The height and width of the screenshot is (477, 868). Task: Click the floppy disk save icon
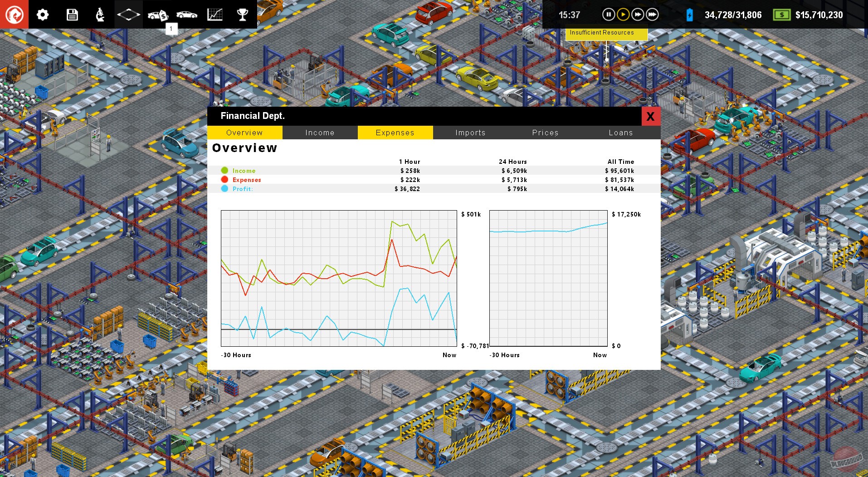tap(72, 15)
